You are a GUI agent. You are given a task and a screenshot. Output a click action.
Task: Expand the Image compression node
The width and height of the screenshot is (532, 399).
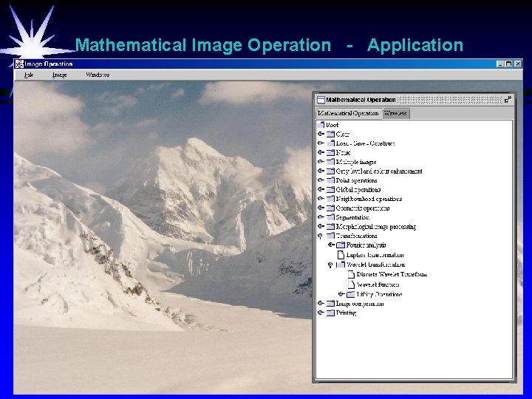[321, 304]
